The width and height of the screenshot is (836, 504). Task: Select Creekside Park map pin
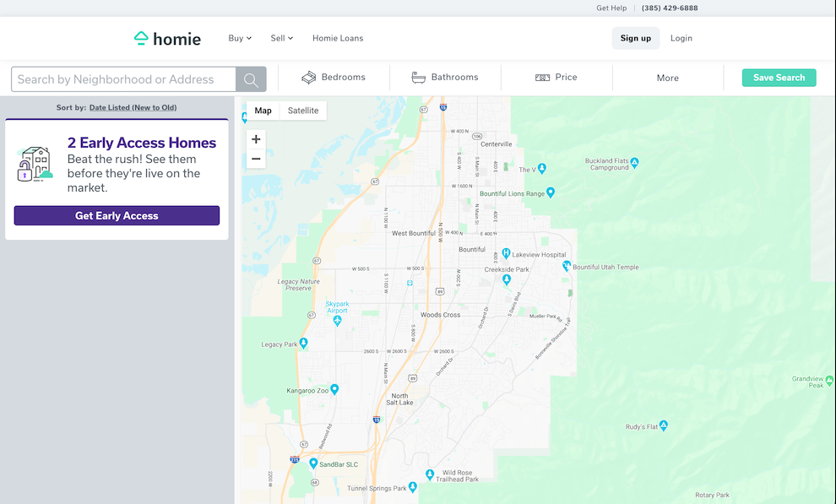507,279
